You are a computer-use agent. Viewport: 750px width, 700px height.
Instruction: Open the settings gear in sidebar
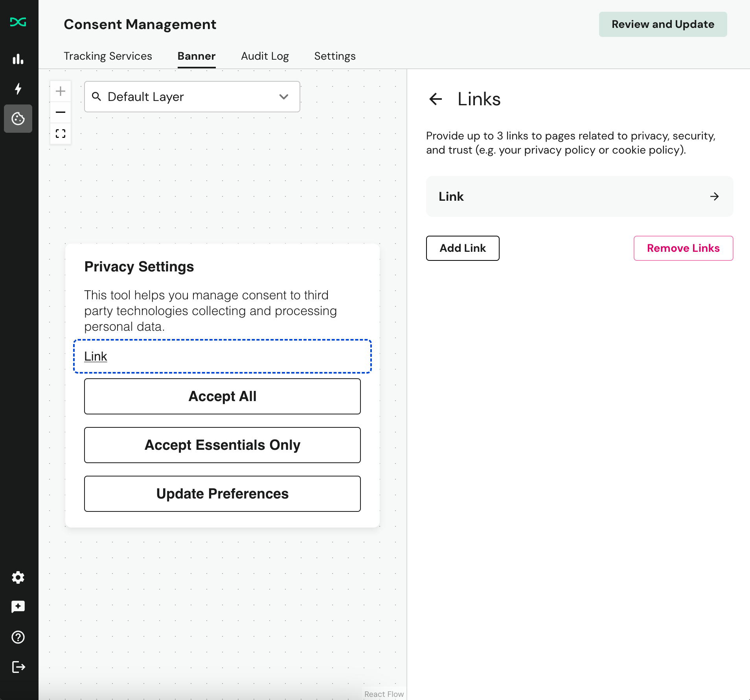pos(18,577)
